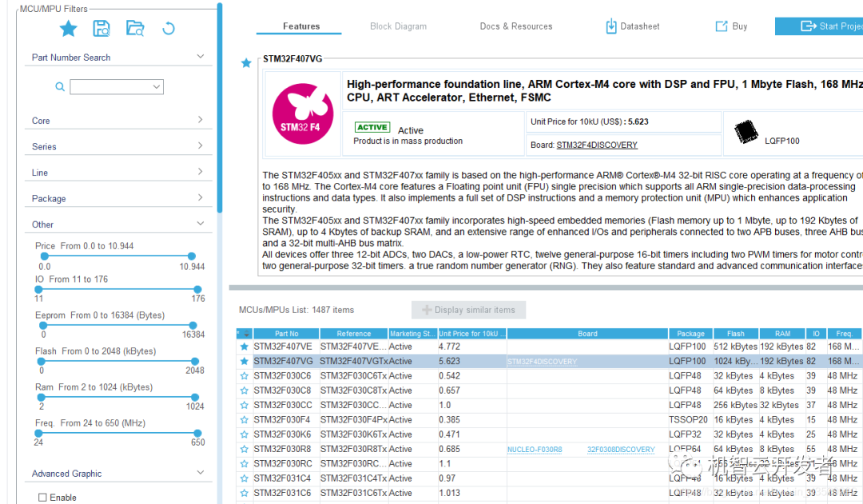Sort by the RAM column header
This screenshot has width=863, height=504.
tap(782, 333)
